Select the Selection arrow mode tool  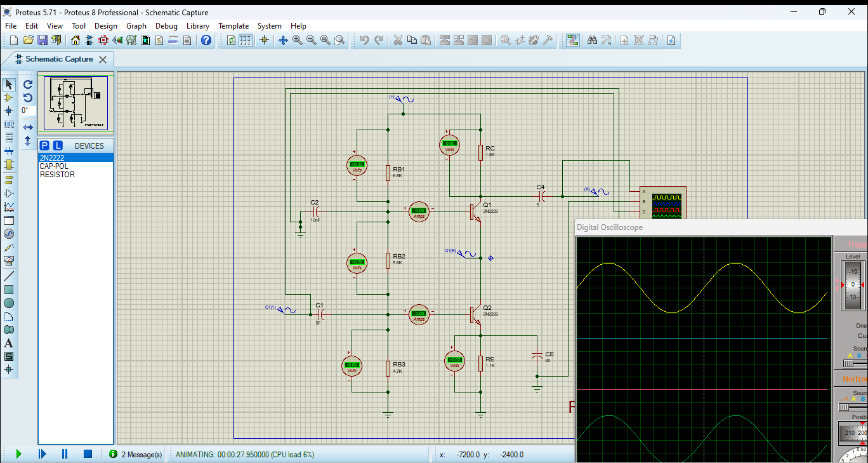[x=9, y=84]
